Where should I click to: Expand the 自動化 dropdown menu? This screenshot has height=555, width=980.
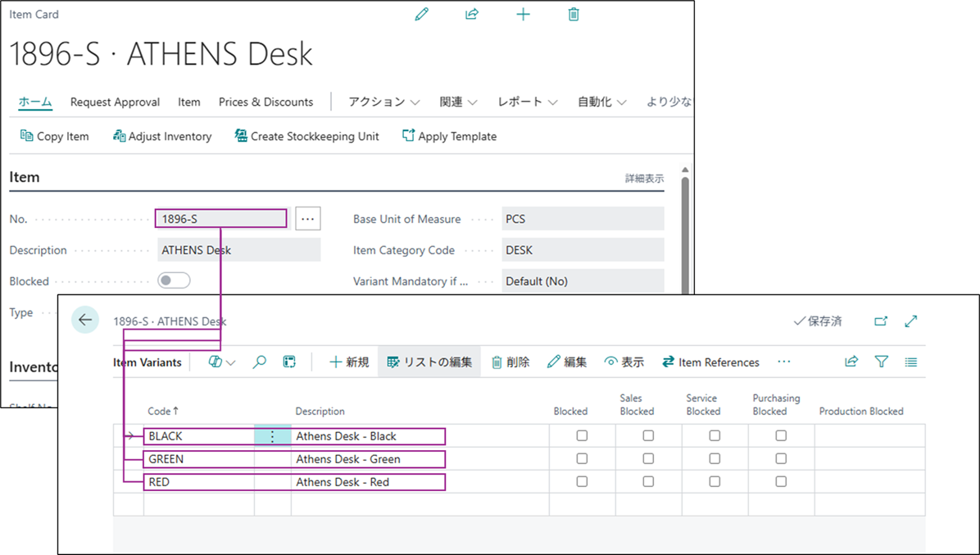pyautogui.click(x=601, y=102)
